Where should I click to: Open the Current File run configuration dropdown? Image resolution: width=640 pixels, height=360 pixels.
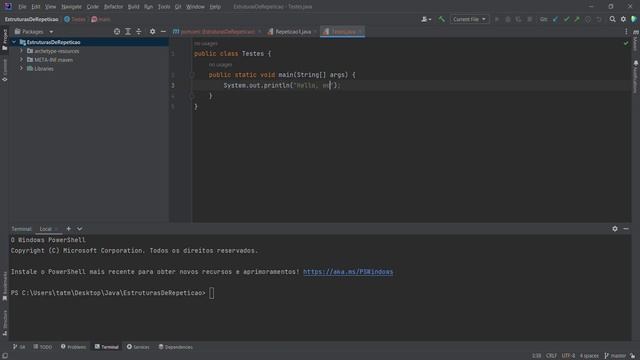point(469,19)
